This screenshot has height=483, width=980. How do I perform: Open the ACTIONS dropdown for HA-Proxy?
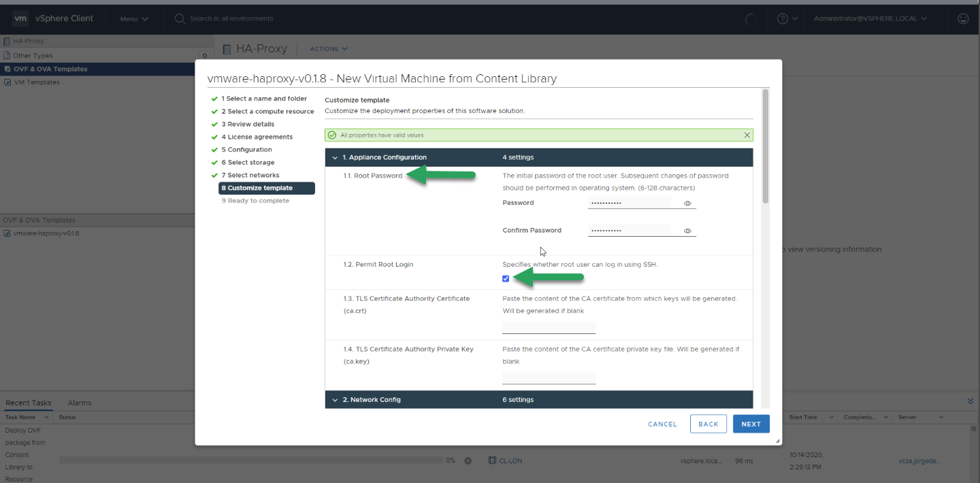coord(329,49)
